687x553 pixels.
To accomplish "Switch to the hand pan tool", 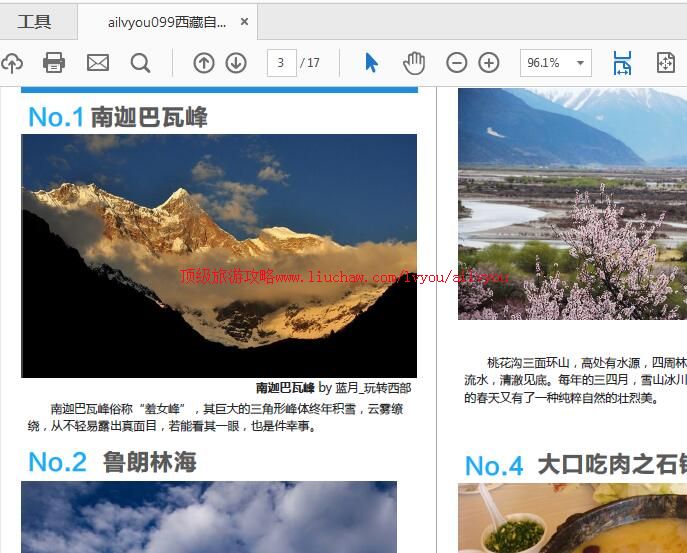I will 414,63.
